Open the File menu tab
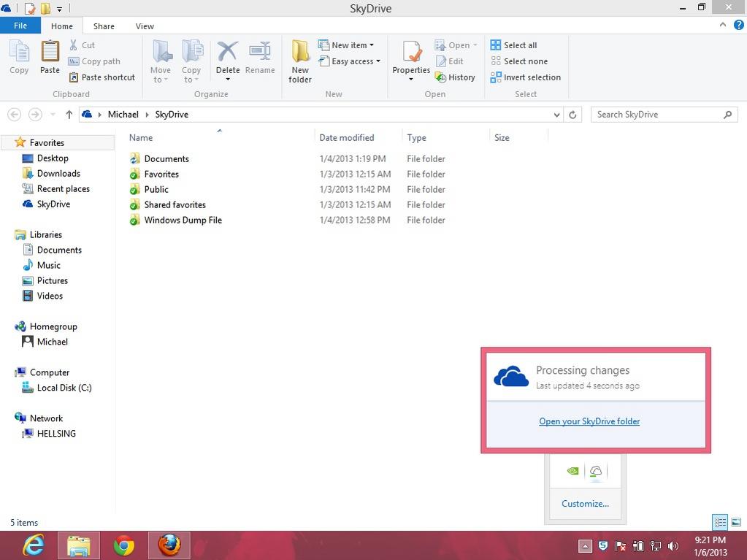Screen dimensions: 747x560 pyautogui.click(x=20, y=26)
